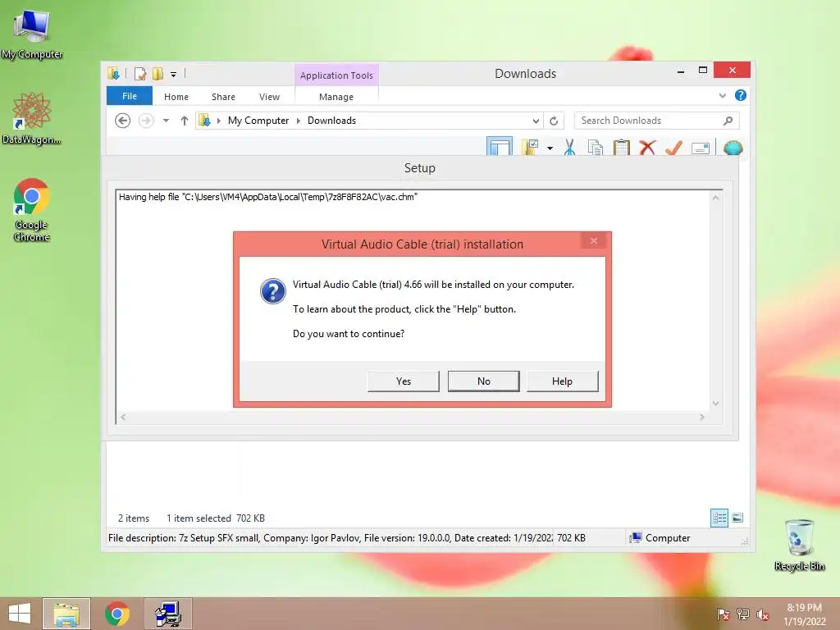Click the Help button in dialog
840x630 pixels.
pyautogui.click(x=562, y=381)
